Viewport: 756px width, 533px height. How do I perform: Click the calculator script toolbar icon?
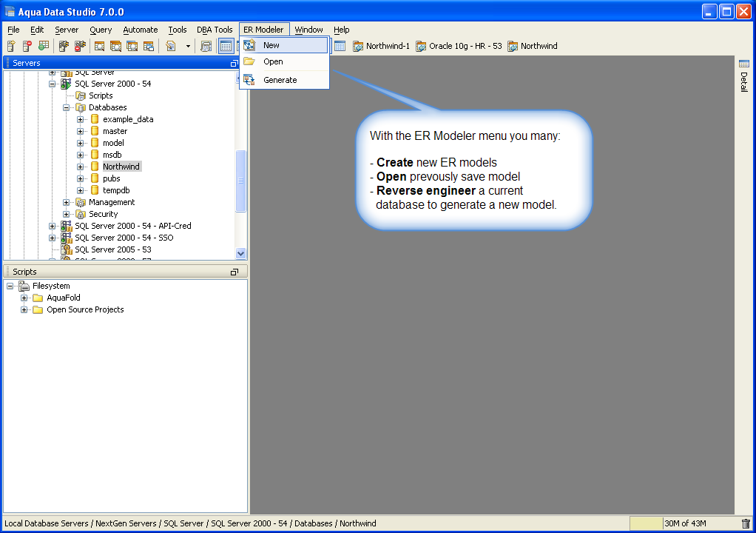point(206,46)
